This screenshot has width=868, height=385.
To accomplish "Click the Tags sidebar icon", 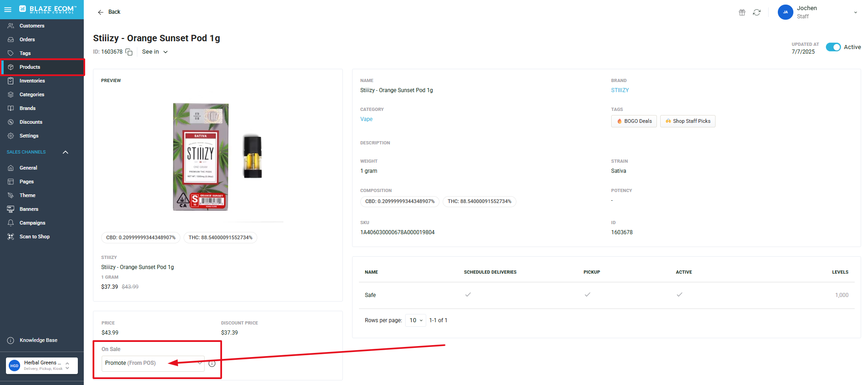I will point(11,53).
